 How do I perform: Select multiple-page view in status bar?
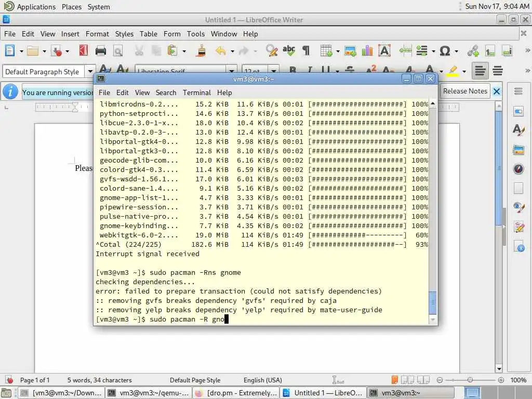click(407, 380)
